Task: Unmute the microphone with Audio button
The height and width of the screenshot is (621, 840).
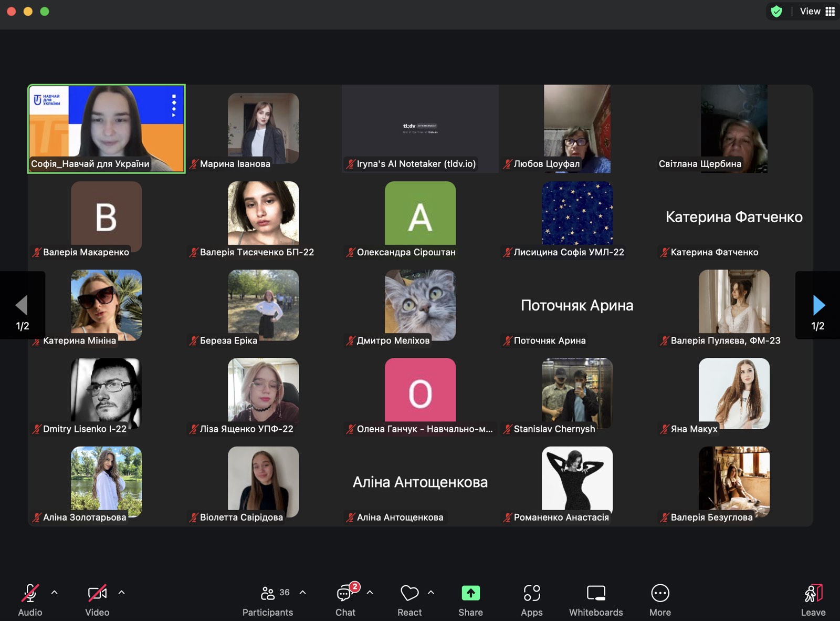Action: point(30,594)
